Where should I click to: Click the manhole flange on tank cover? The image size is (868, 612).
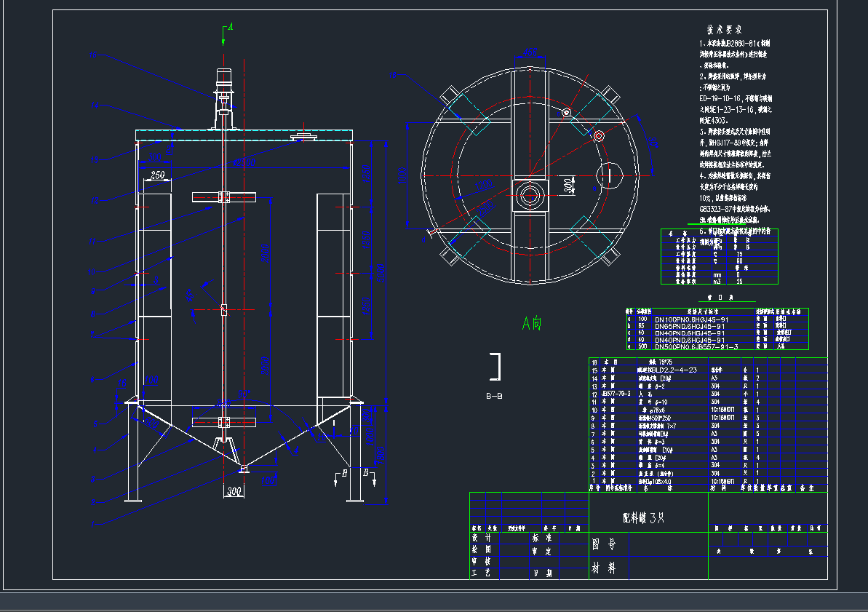click(x=303, y=137)
